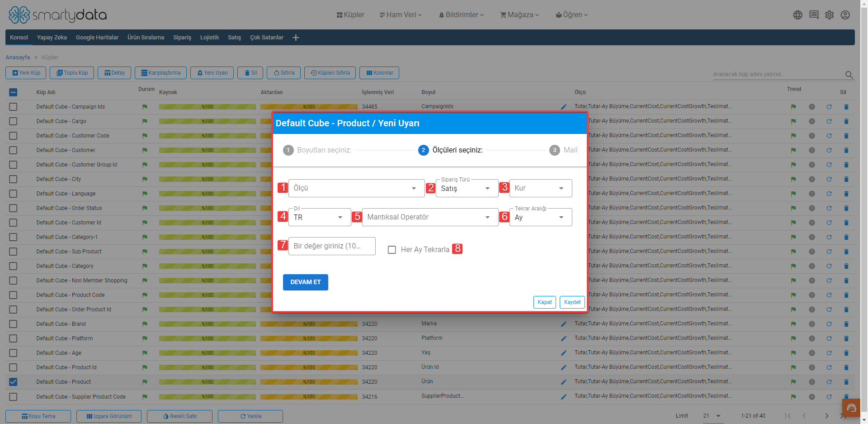Open the Tekrar Aralığı dropdown
This screenshot has width=868, height=424.
tap(541, 217)
